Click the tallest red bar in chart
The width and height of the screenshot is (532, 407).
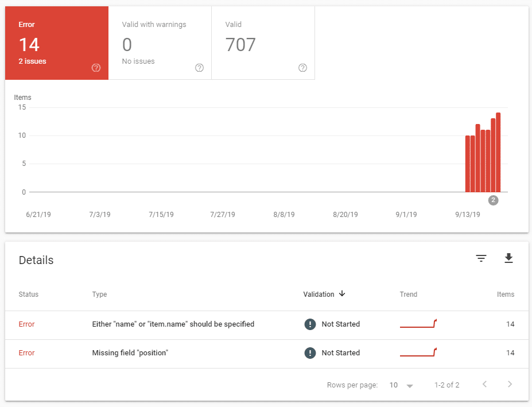point(498,152)
